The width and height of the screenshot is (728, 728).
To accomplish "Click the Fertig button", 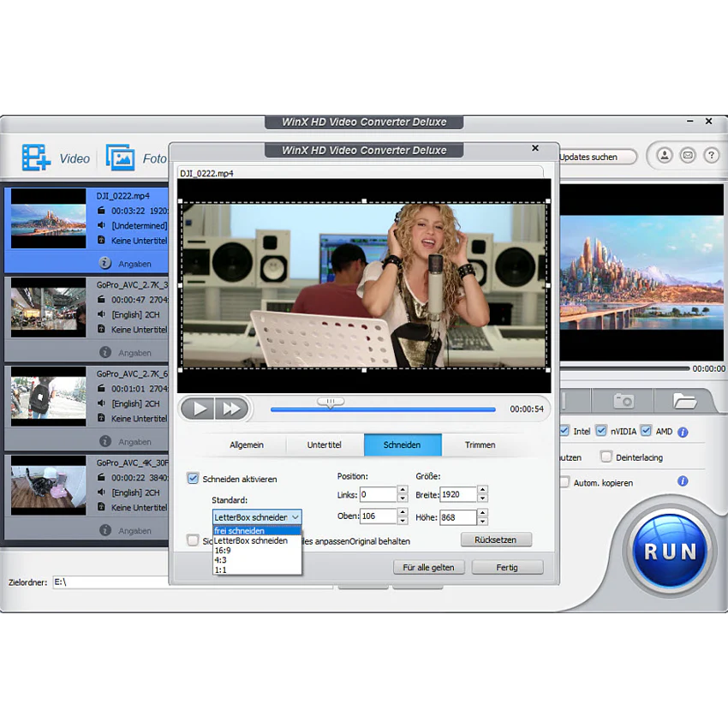I will (x=507, y=567).
